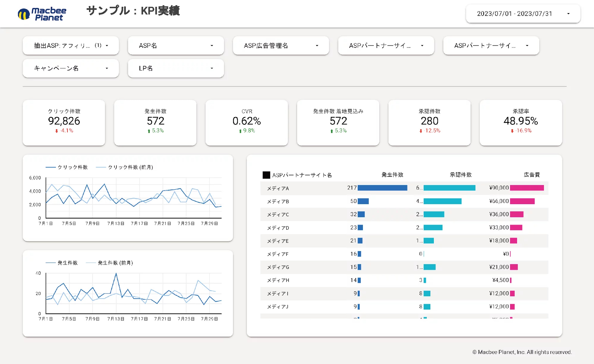Select the 発生件数 scorecard showing 5.3% increase

(x=155, y=122)
